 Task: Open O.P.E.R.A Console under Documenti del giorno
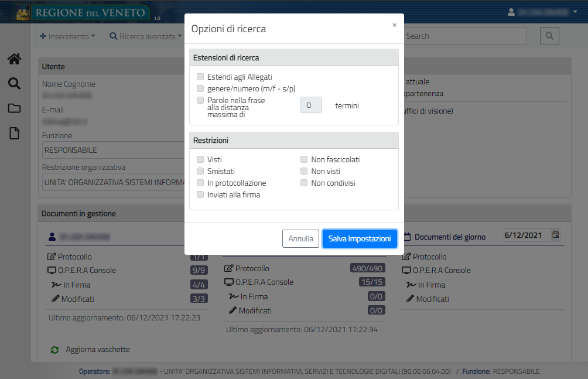pos(436,270)
